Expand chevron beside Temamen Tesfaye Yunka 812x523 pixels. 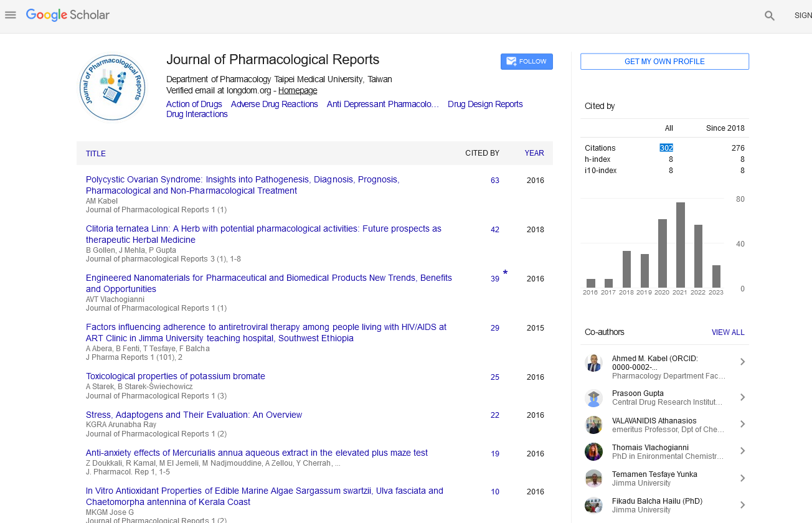pos(742,478)
